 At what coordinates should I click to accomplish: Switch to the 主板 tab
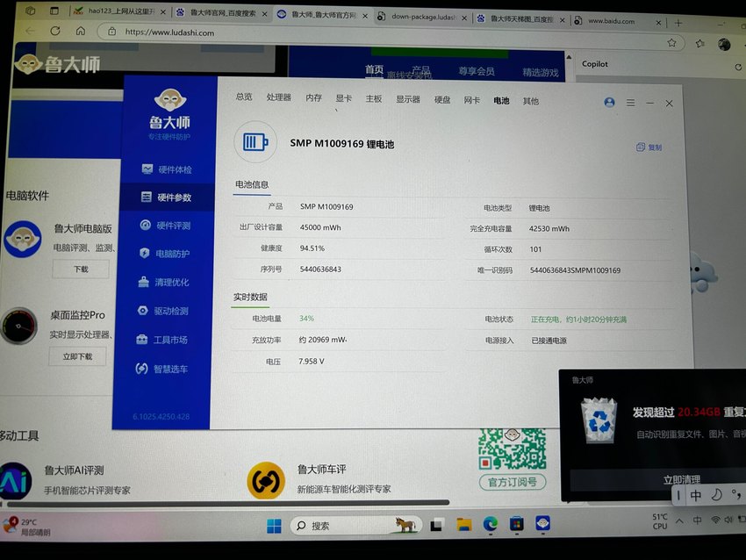pos(374,99)
